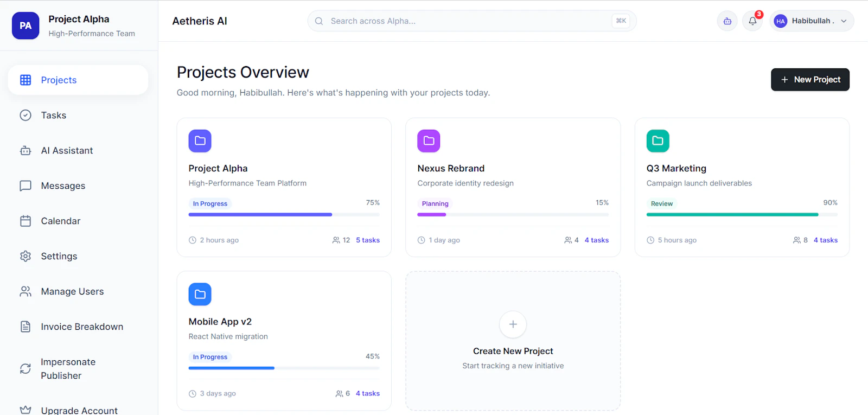Open '4 tasks' link on Q3 Marketing

point(826,240)
